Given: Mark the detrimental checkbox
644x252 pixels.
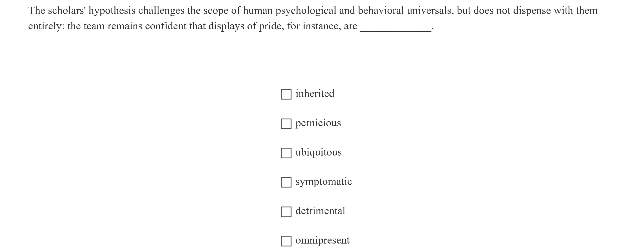Looking at the screenshot, I should [286, 212].
